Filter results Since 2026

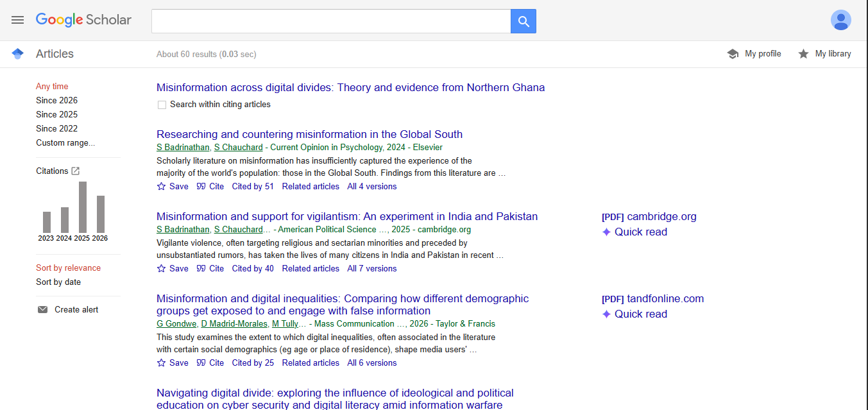tap(56, 100)
